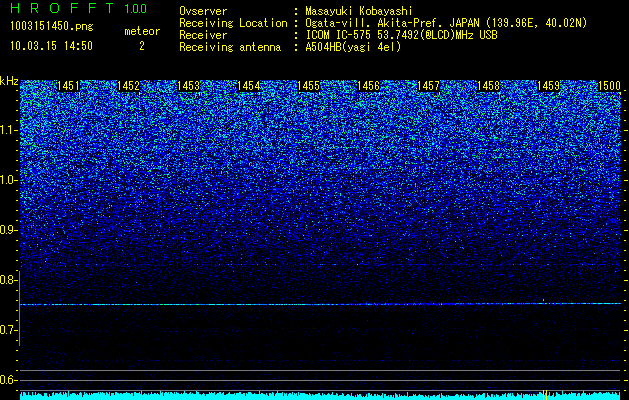Screen dimensions: 629x400
Task: Click the 1455 time marker
Action: [x=308, y=86]
